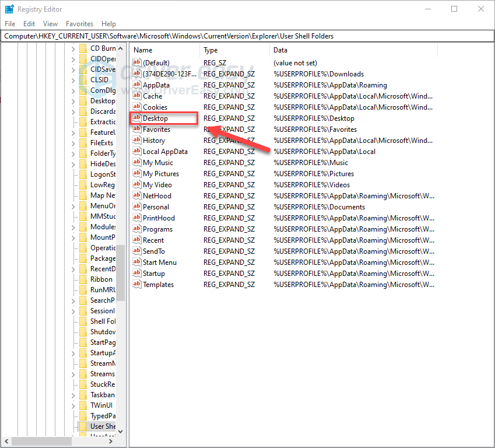Maximize the Registry Editor window
Image resolution: width=495 pixels, height=448 pixels.
pos(454,9)
